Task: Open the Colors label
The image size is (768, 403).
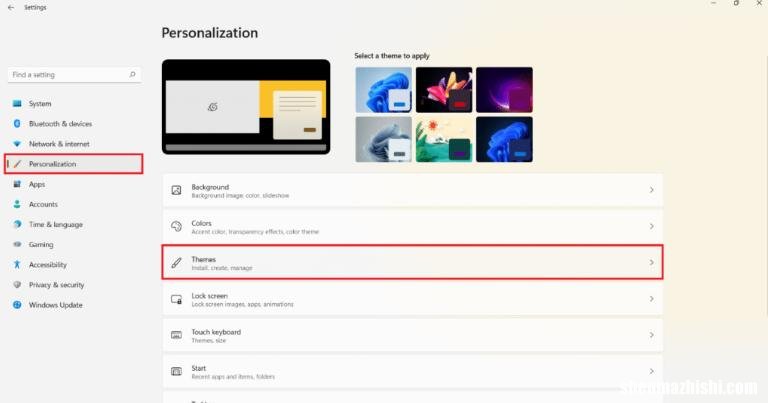Action: 201,223
